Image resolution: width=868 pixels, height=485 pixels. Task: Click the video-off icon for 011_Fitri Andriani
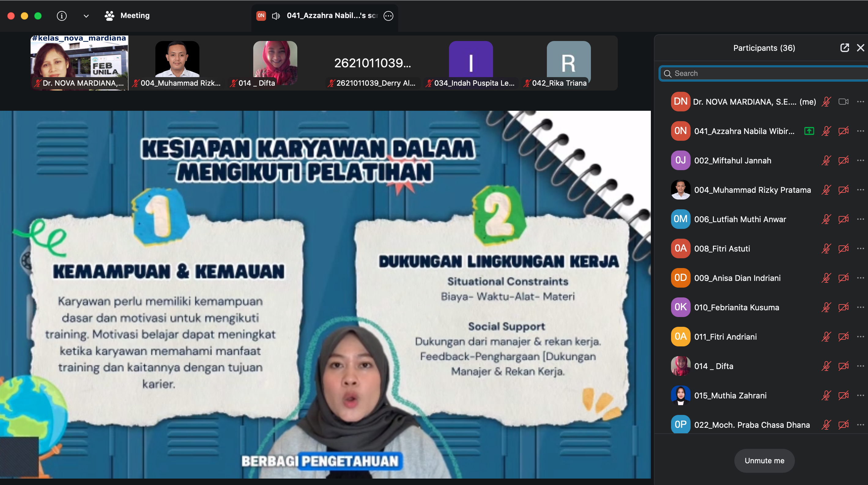coord(844,336)
